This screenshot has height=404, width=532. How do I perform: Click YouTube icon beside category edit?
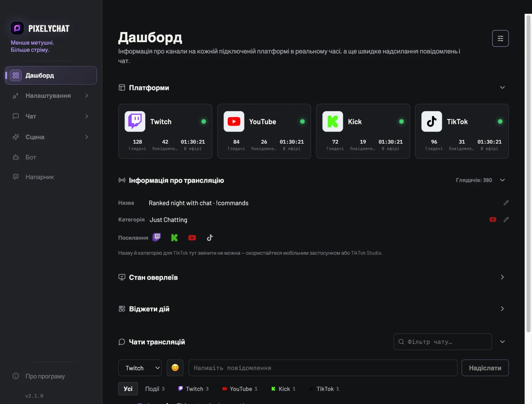click(493, 219)
